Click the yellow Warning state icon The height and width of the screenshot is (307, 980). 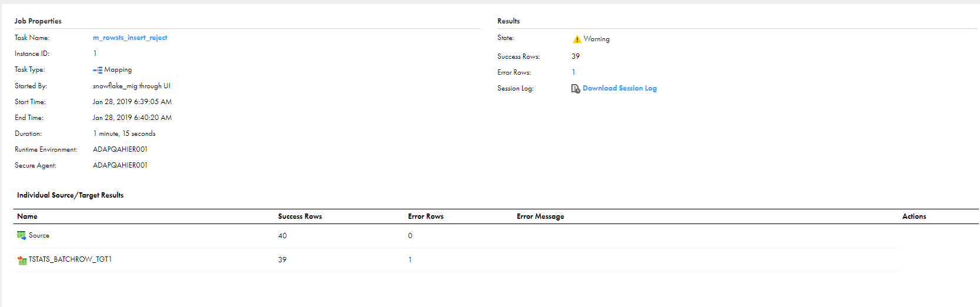(x=577, y=39)
